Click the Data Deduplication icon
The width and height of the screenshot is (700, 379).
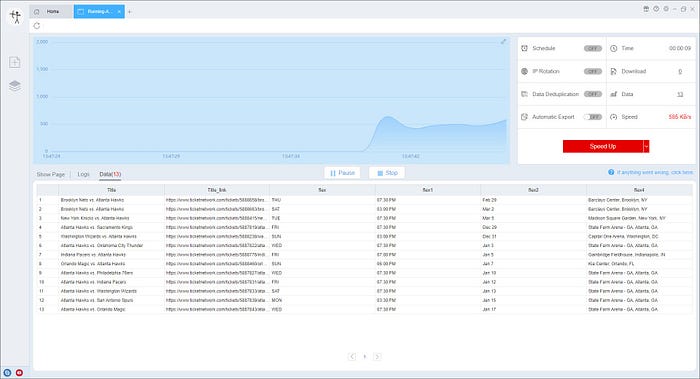tap(525, 94)
